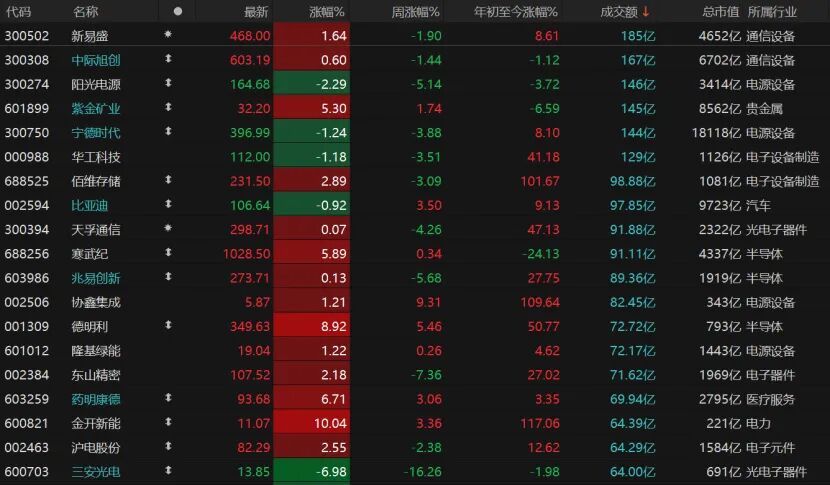
Task: Click the marker icon in the 金开新能 row
Action: 168,423
